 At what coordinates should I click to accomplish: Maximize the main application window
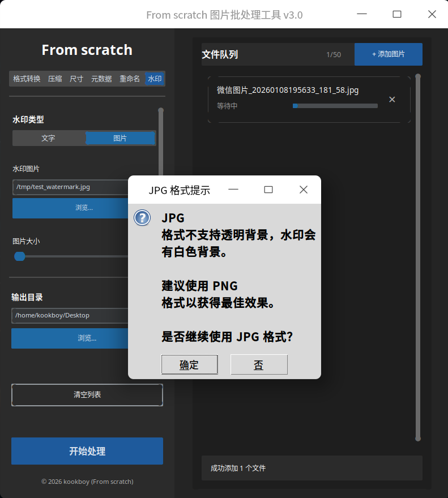(397, 14)
